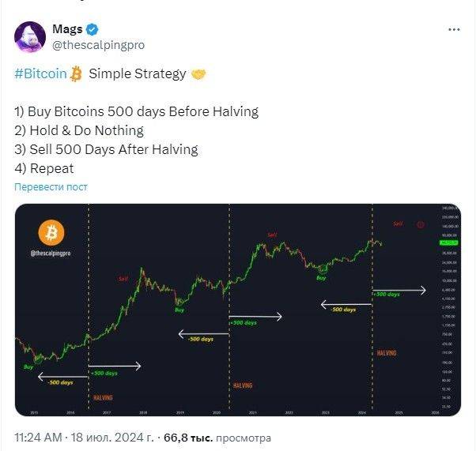Screen dimensions: 476x451
Task: Open the Mags profile avatar
Action: (x=30, y=37)
